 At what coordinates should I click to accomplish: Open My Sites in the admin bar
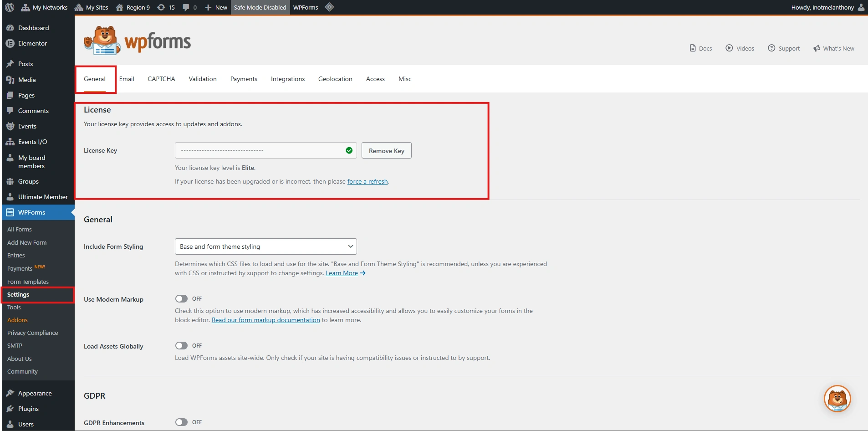point(92,7)
